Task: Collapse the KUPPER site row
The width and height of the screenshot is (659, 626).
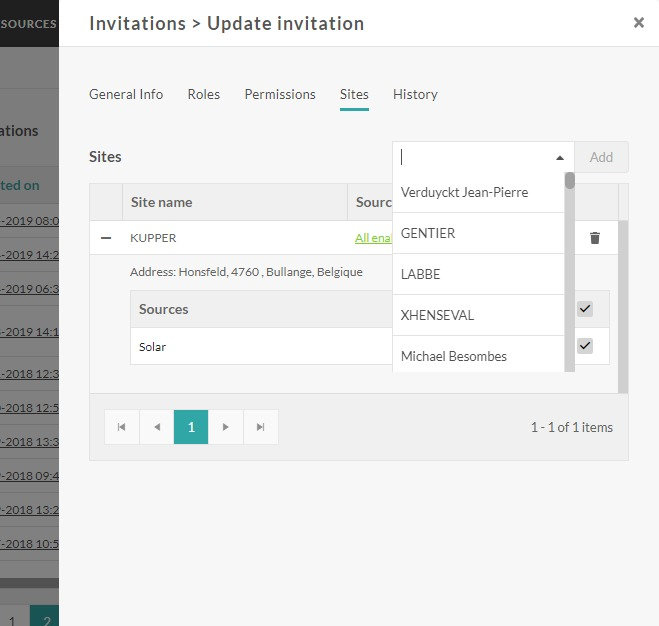Action: [106, 238]
